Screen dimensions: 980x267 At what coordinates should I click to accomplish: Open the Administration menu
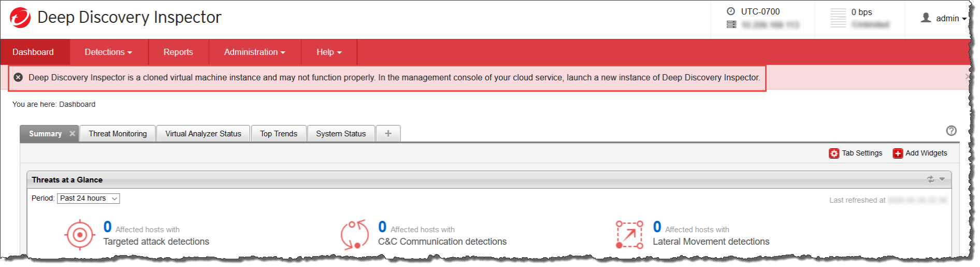tap(254, 52)
